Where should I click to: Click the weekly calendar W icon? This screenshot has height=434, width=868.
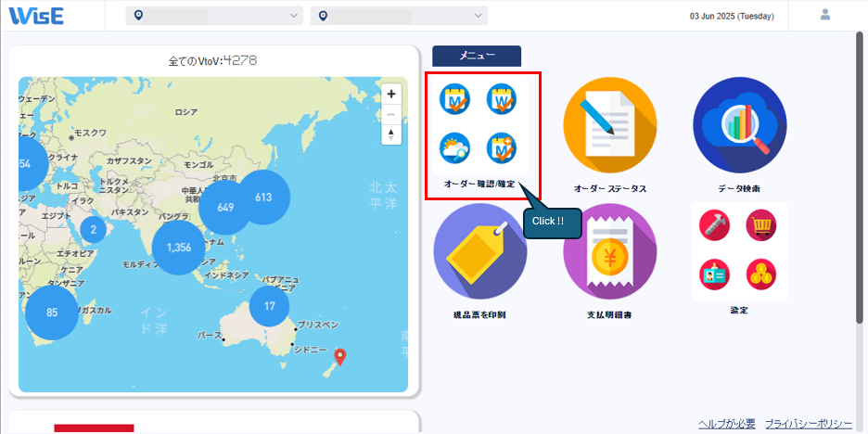click(x=502, y=98)
